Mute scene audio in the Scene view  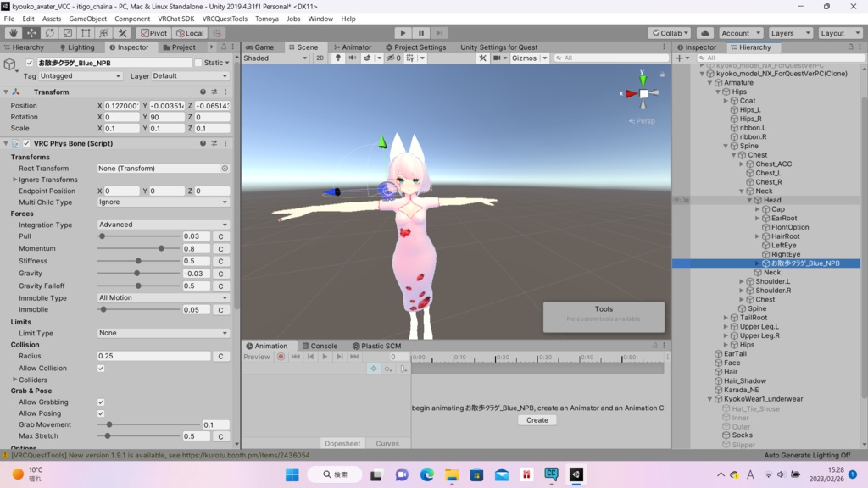pos(353,58)
